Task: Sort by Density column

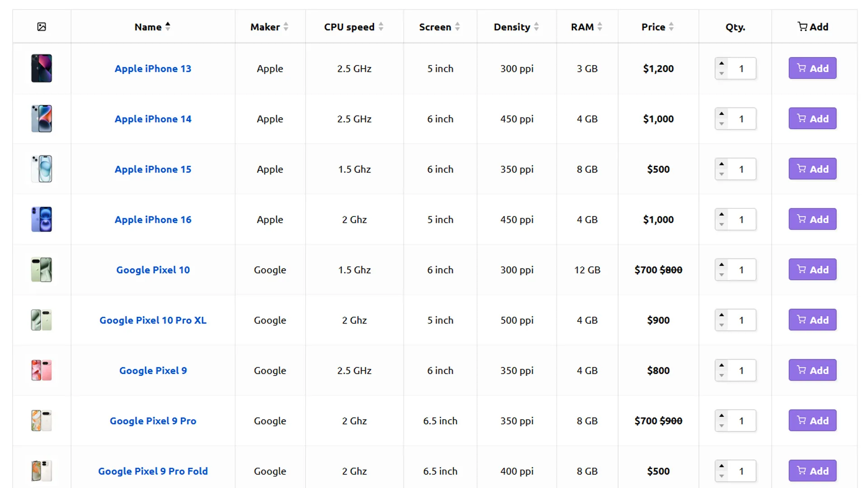Action: (x=516, y=27)
